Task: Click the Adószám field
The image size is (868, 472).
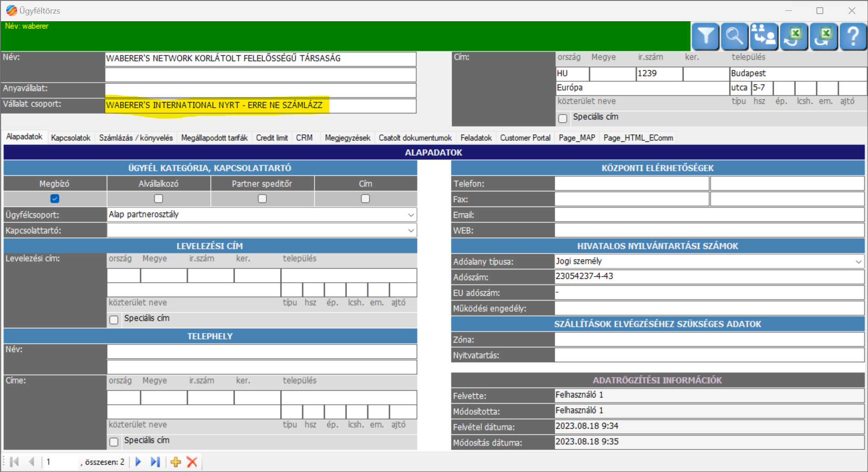Action: coord(709,277)
